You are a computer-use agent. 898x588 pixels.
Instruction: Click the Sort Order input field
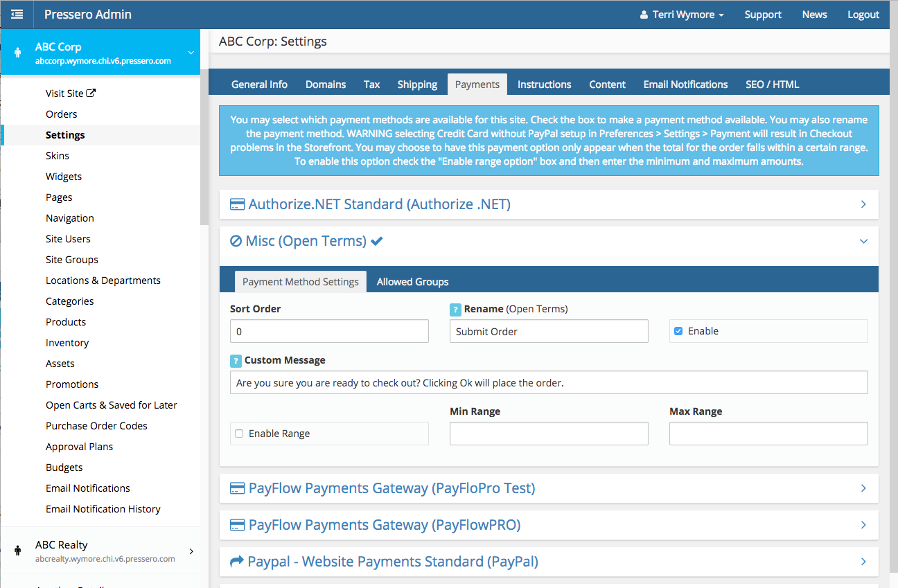[329, 331]
